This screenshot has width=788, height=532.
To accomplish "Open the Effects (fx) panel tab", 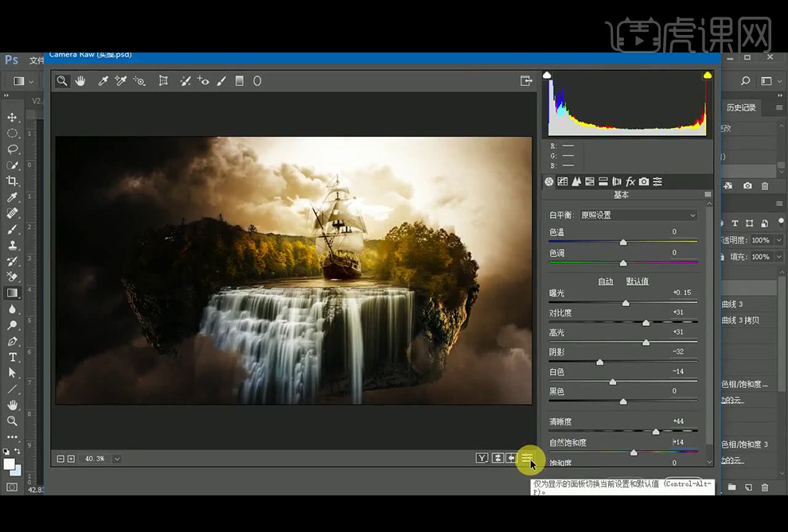I will (630, 182).
